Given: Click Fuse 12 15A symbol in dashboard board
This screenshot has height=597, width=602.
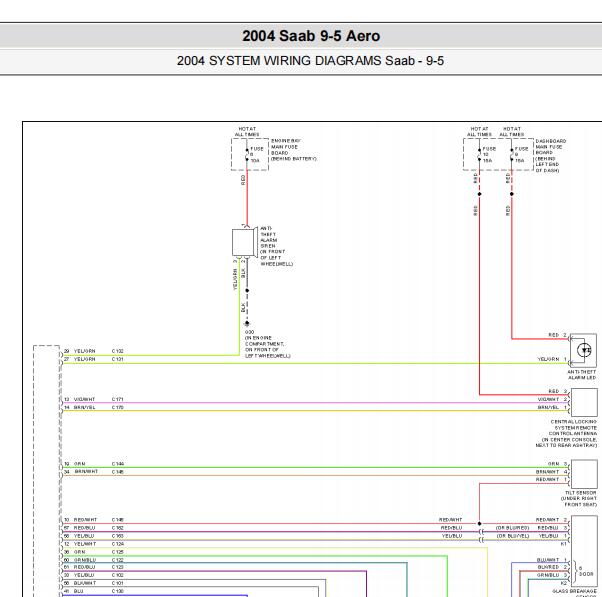Looking at the screenshot, I should 479,154.
